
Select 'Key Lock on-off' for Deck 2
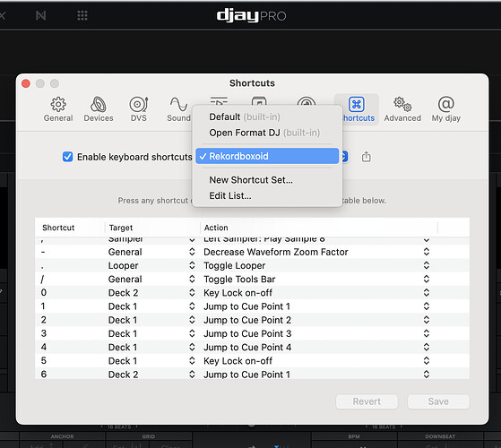[238, 293]
